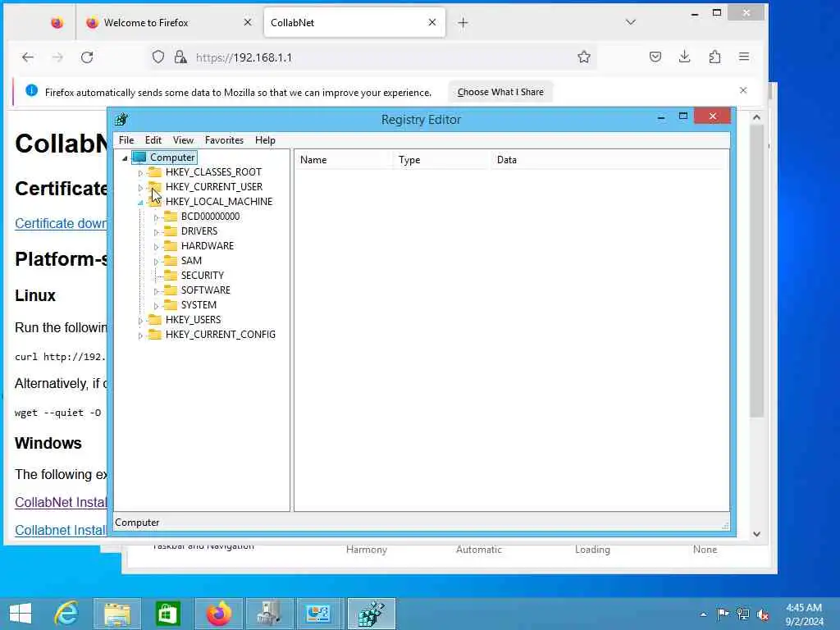840x630 pixels.
Task: Click the tracking protection shield icon
Action: click(x=158, y=57)
